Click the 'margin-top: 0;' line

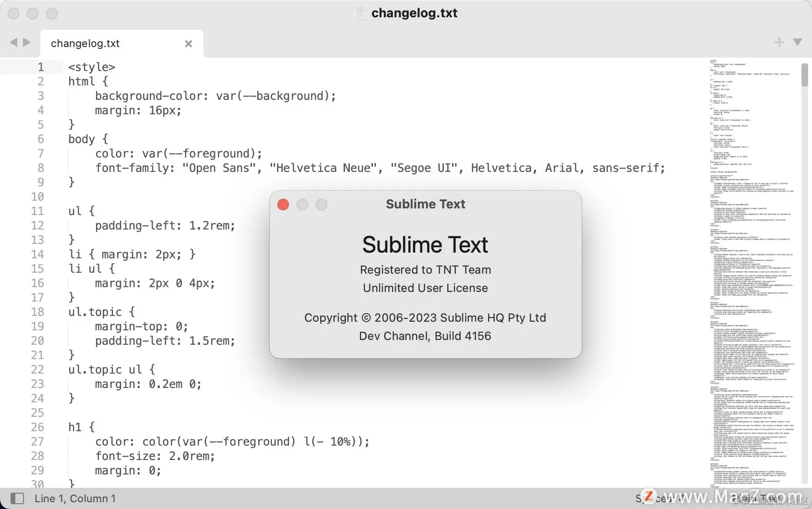pyautogui.click(x=142, y=327)
